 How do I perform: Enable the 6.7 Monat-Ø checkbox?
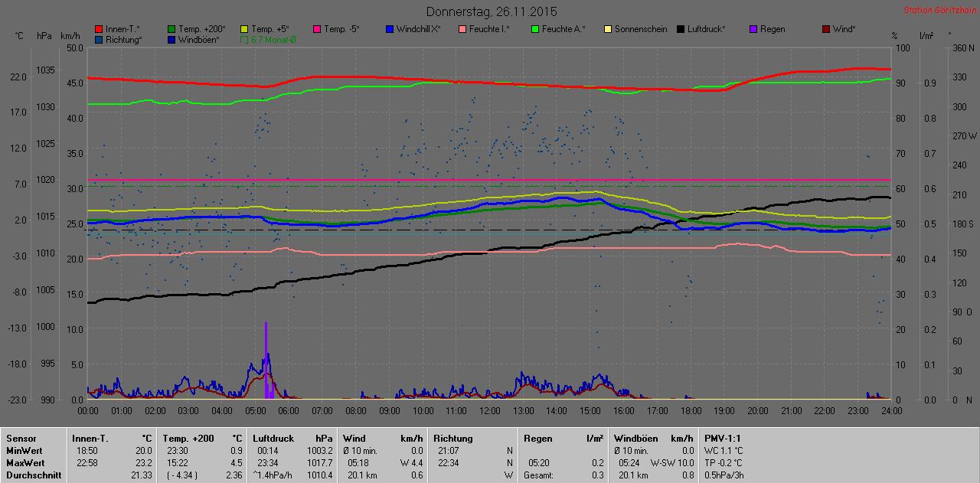point(244,39)
